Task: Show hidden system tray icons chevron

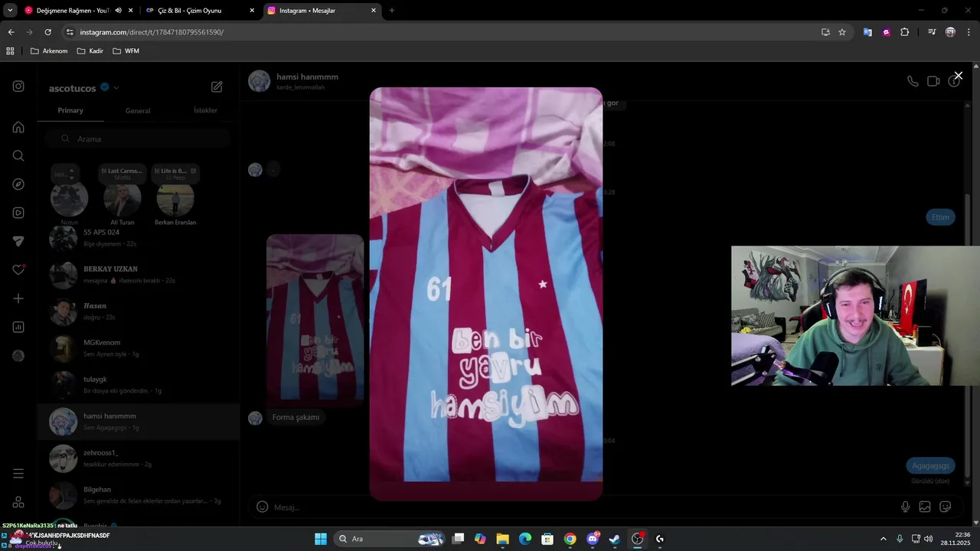Action: [883, 539]
